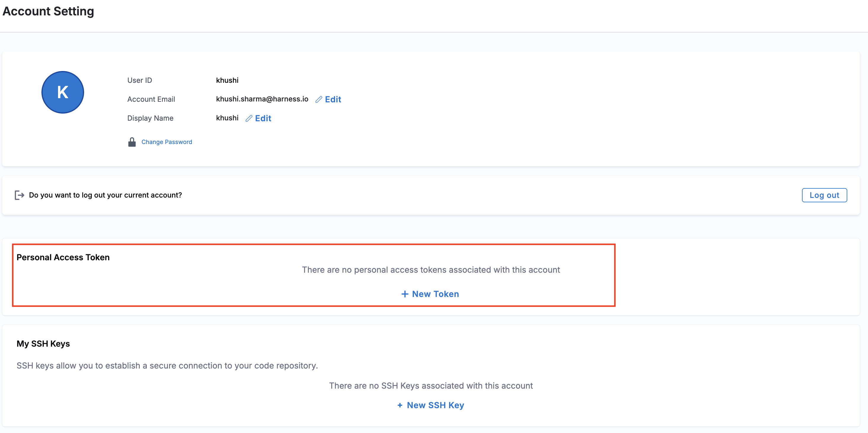This screenshot has height=433, width=868.
Task: Click the khushi.sharma@harness.io email text
Action: [x=262, y=99]
